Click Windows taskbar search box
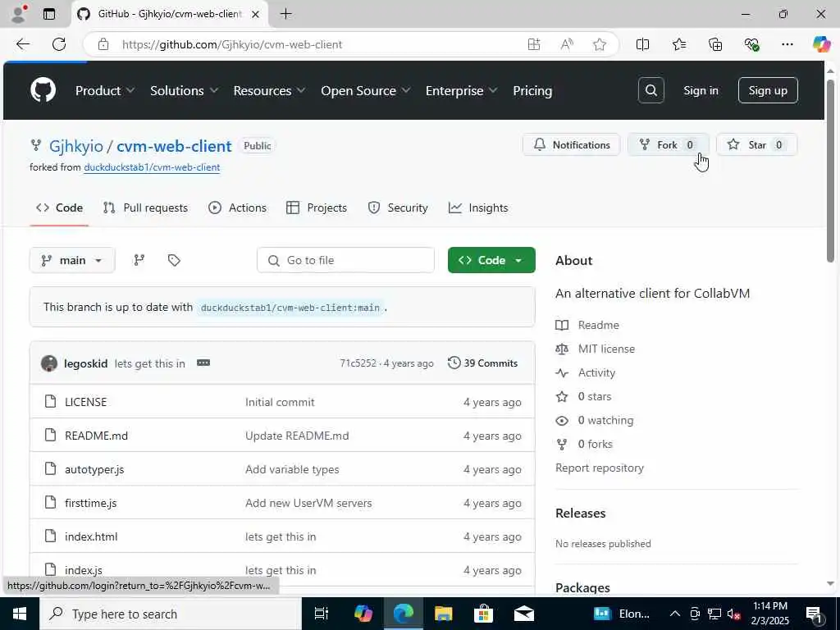840x630 pixels. coord(170,614)
